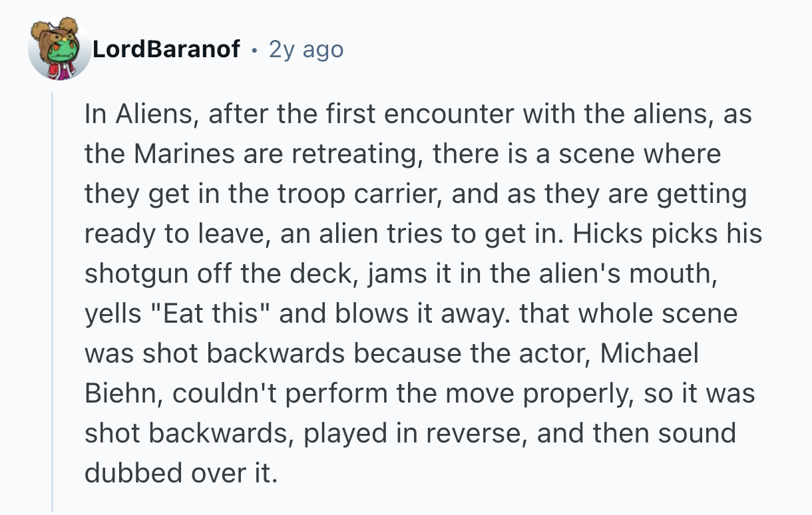Open the LordBaranof username profile link
Image resolution: width=812 pixels, height=515 pixels.
point(166,49)
